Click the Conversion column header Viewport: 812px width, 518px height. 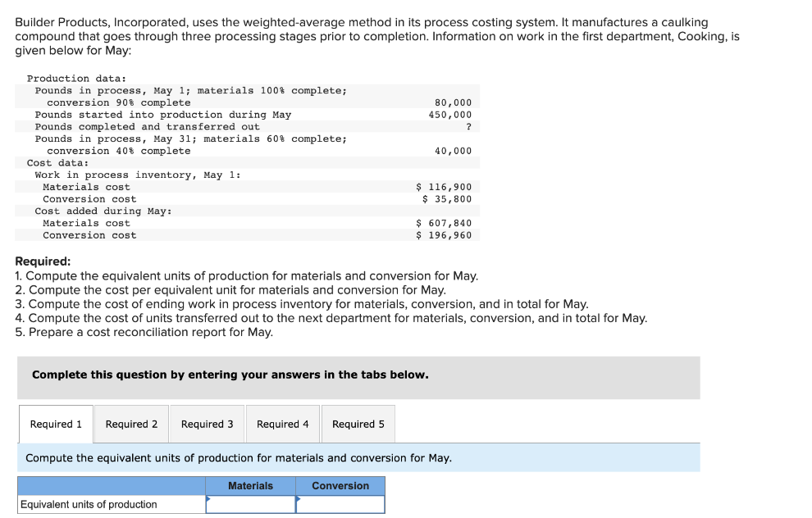[340, 485]
